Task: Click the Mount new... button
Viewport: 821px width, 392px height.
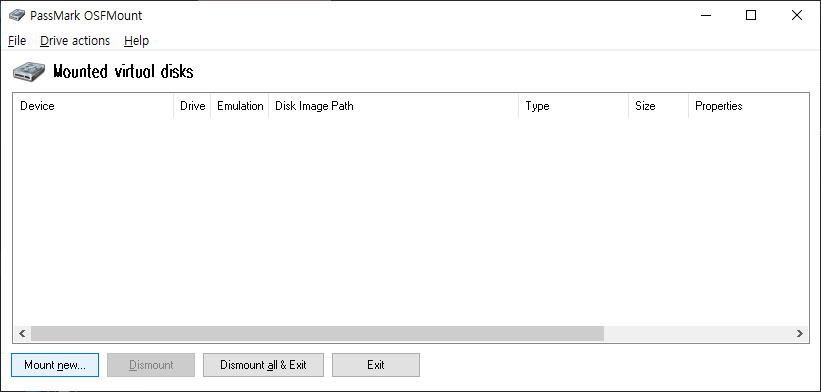Action: pyautogui.click(x=55, y=365)
